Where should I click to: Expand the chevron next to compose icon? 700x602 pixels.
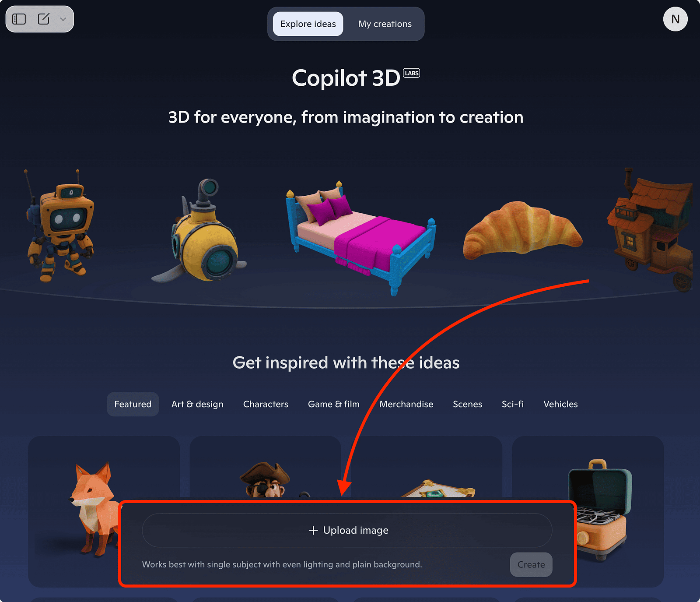point(63,19)
